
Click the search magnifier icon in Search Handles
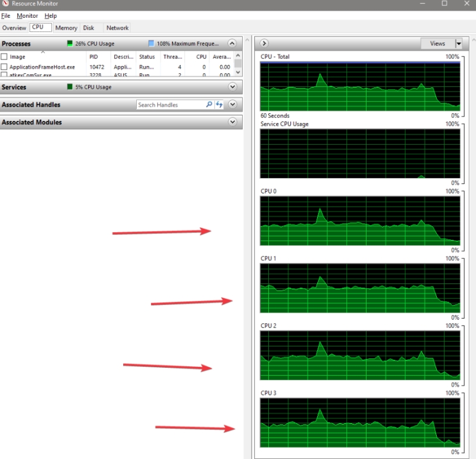(209, 105)
